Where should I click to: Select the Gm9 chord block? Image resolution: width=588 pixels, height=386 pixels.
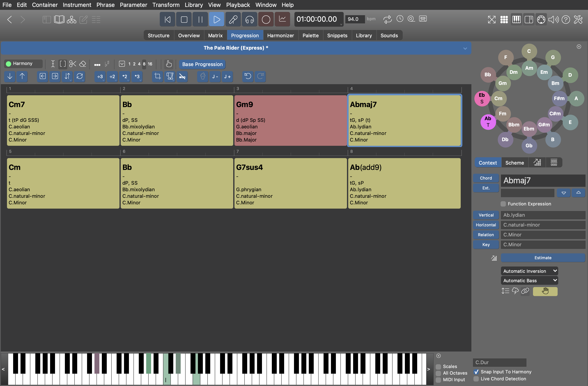tap(290, 120)
